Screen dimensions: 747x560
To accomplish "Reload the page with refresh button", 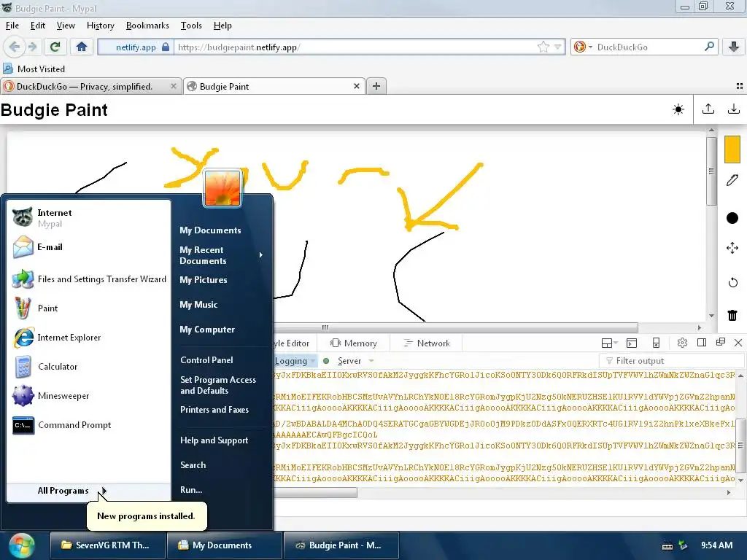I will tap(55, 47).
